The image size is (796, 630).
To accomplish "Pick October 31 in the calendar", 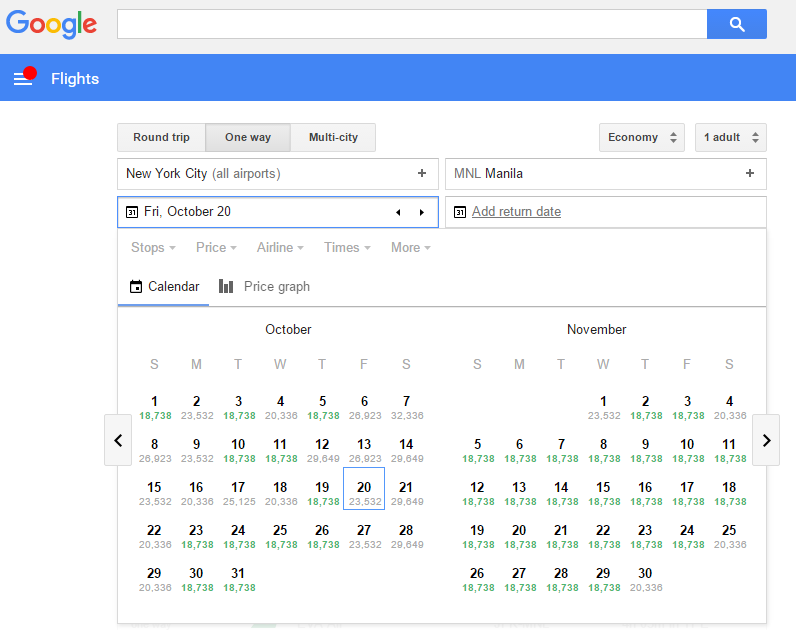I will coord(238,579).
